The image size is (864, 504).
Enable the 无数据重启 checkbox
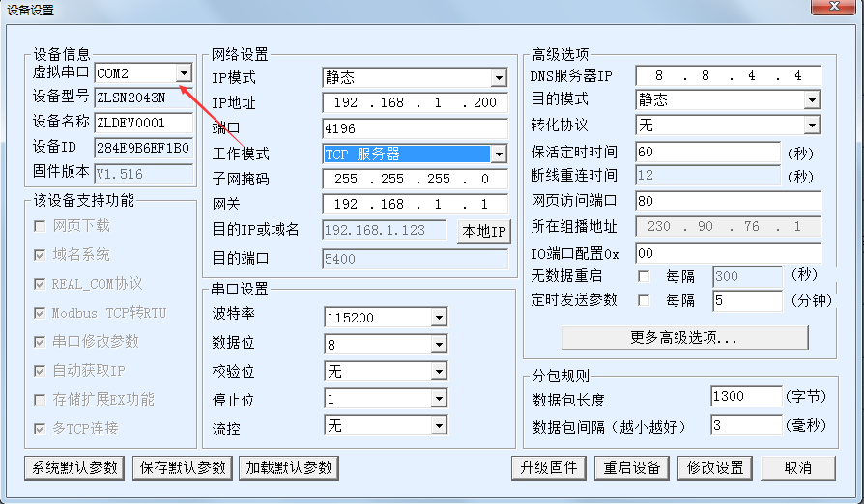pos(644,276)
